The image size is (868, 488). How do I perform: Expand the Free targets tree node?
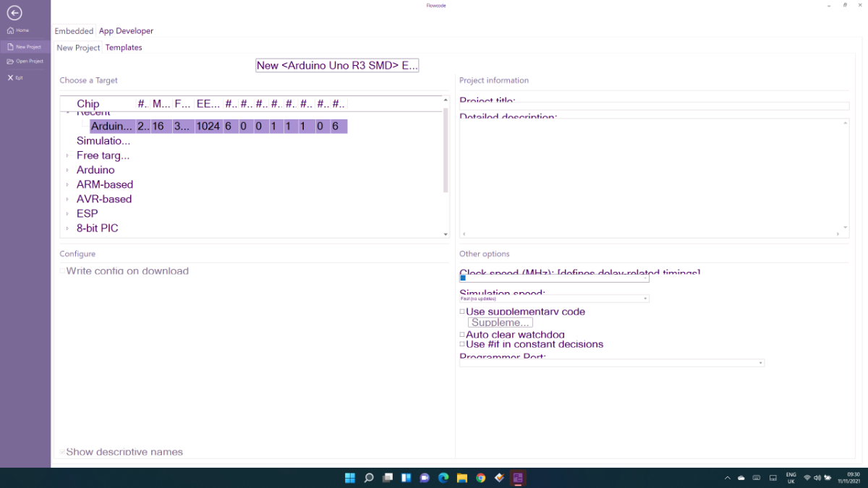67,155
